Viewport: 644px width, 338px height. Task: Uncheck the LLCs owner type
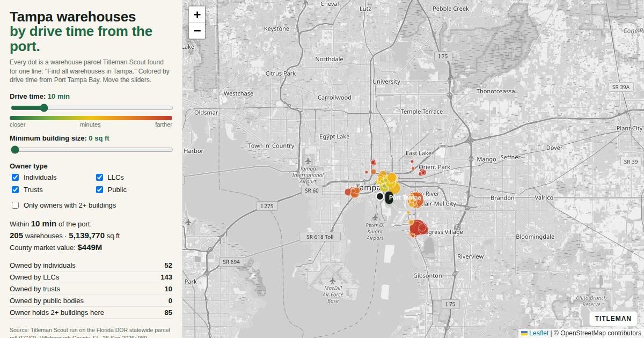click(x=99, y=178)
